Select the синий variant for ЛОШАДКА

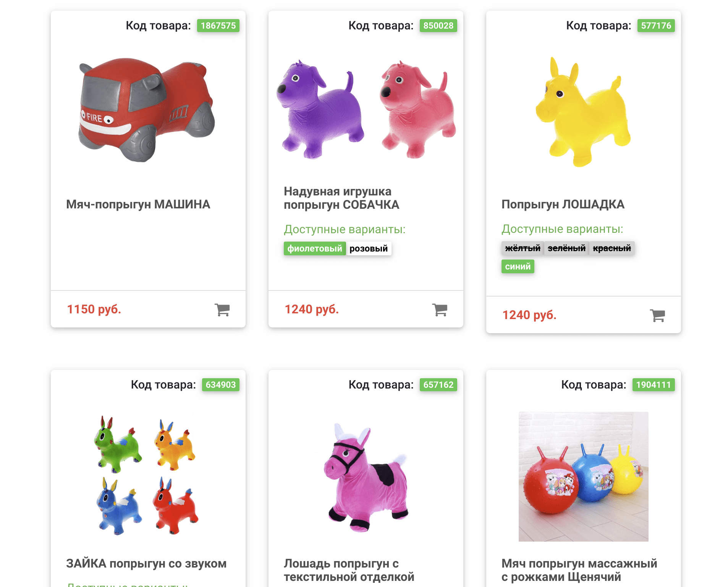pyautogui.click(x=518, y=266)
